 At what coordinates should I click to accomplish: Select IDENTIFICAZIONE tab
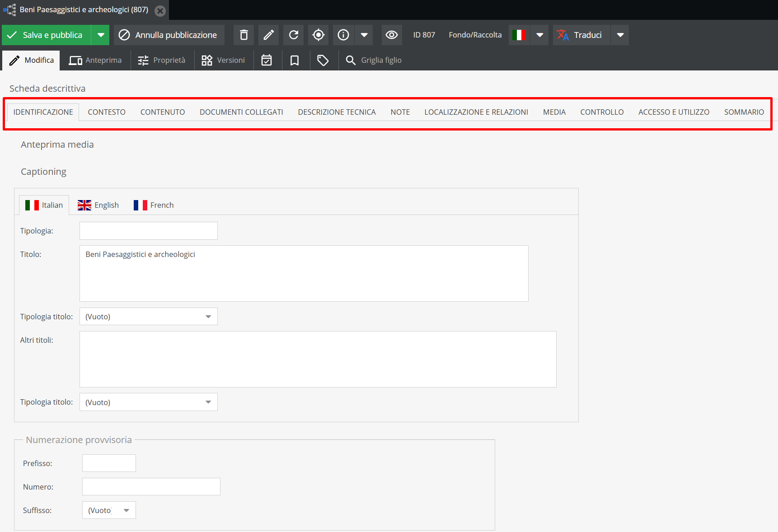pyautogui.click(x=43, y=112)
